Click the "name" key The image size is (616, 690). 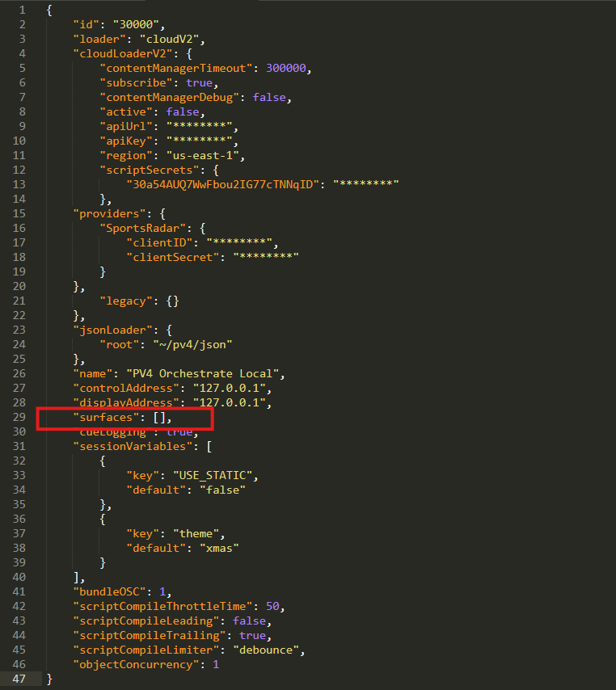tap(93, 373)
